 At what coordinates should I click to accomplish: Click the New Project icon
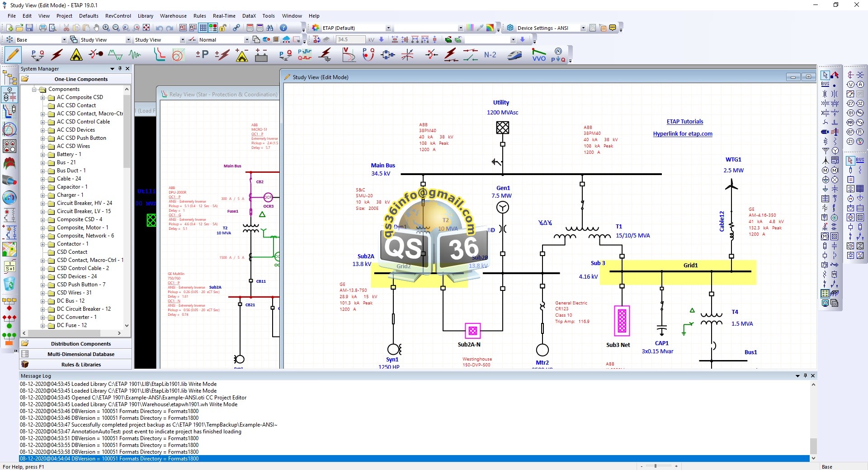click(9, 28)
